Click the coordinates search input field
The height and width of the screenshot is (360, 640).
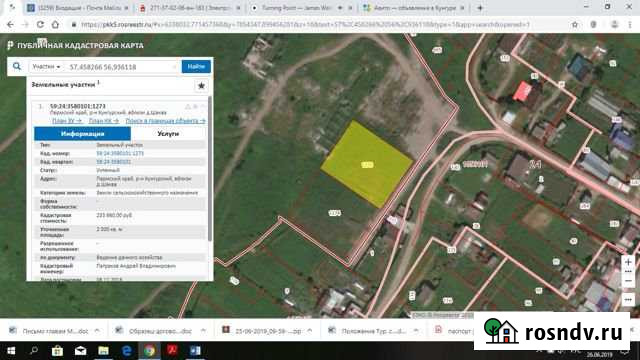(x=120, y=67)
